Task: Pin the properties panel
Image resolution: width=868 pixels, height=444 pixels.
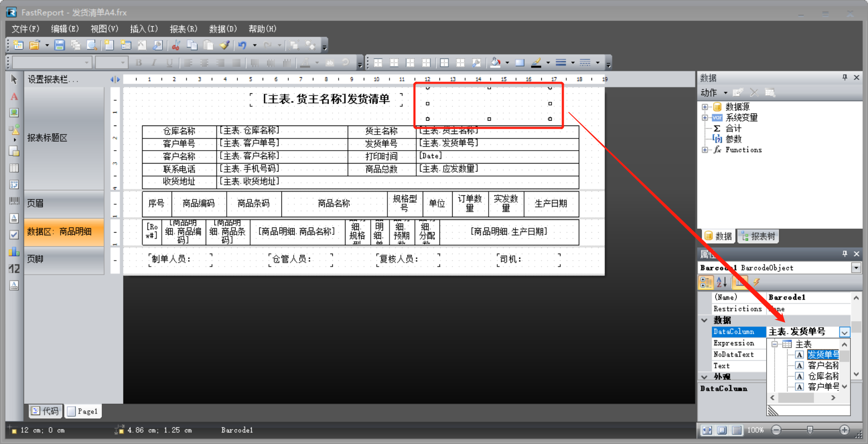Action: 845,254
